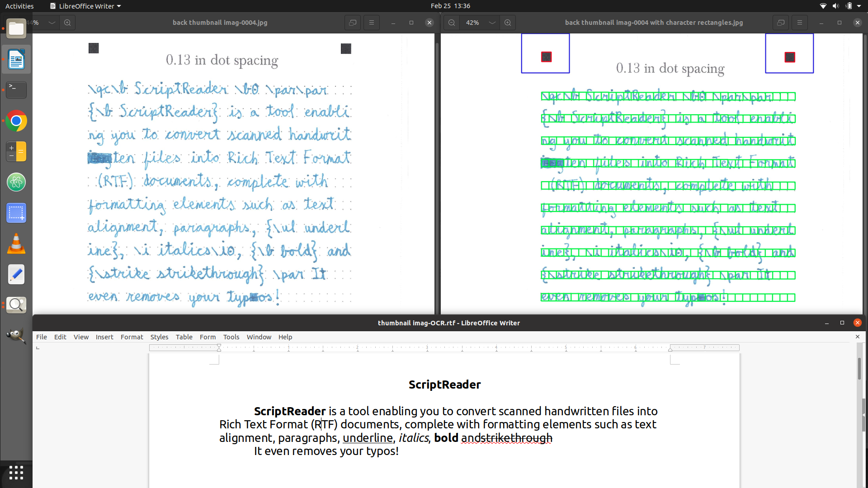Viewport: 868px width, 488px height.
Task: Launch Atom editor from the dock
Action: pyautogui.click(x=16, y=182)
